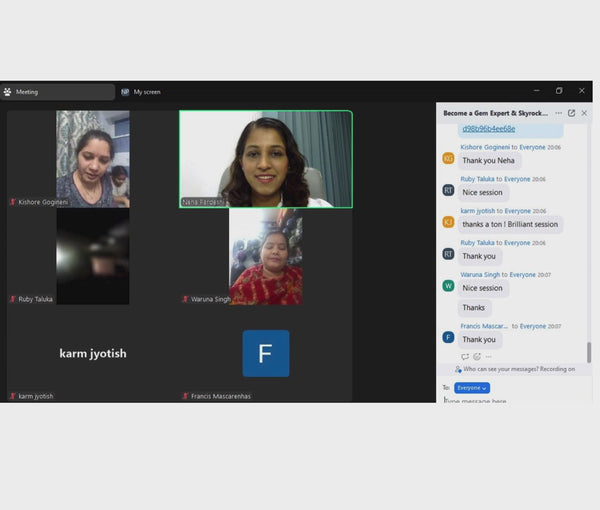
Task: Click karm jyotish sender name in chat
Action: pyautogui.click(x=478, y=211)
